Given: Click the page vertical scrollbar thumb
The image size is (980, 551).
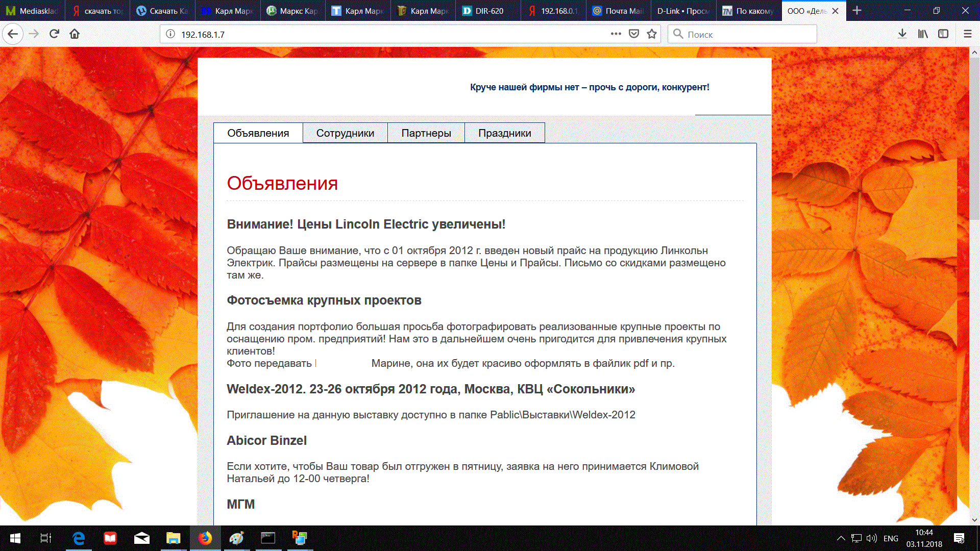Looking at the screenshot, I should point(974,138).
